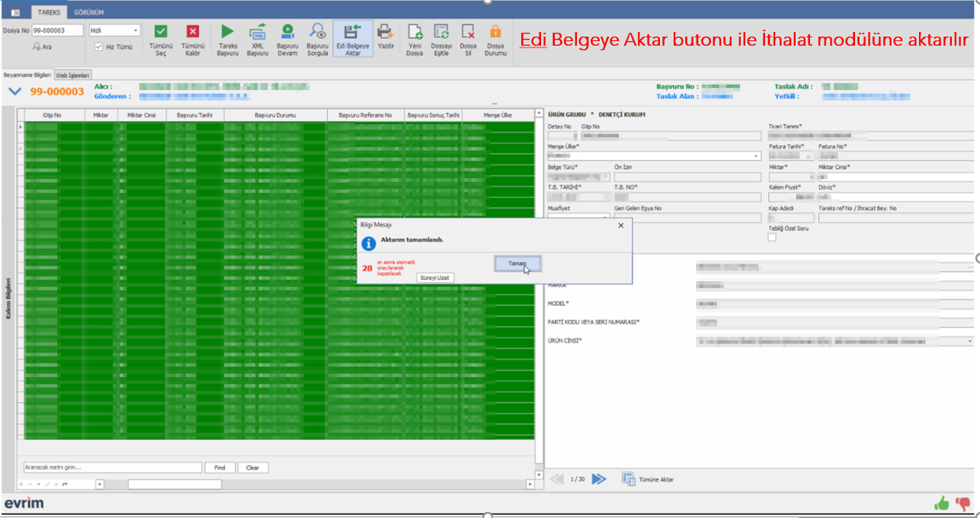Image resolution: width=980 pixels, height=518 pixels.
Task: Click the grid's horizontal scrollbar thumb
Action: (175, 484)
